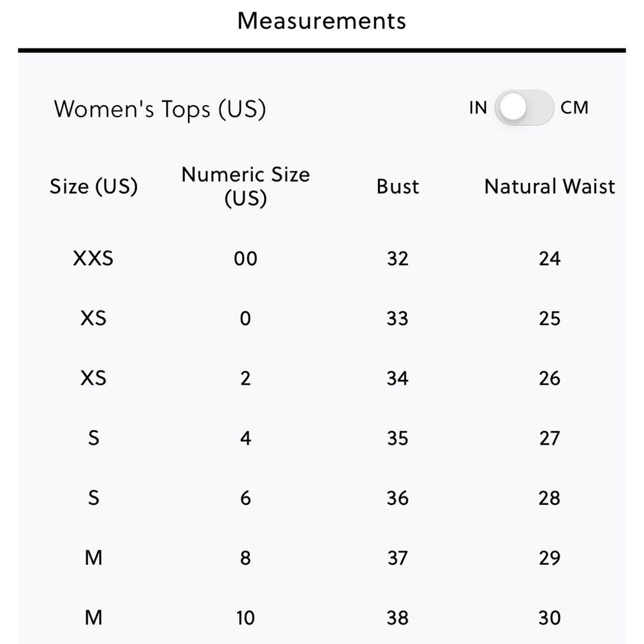Click the bust value 36 cell

click(397, 498)
